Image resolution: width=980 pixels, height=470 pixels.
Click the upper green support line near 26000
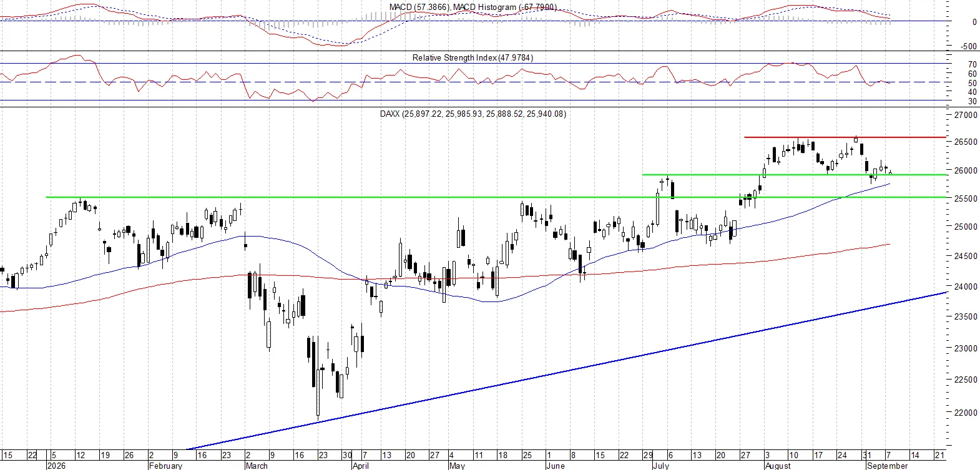coord(794,175)
